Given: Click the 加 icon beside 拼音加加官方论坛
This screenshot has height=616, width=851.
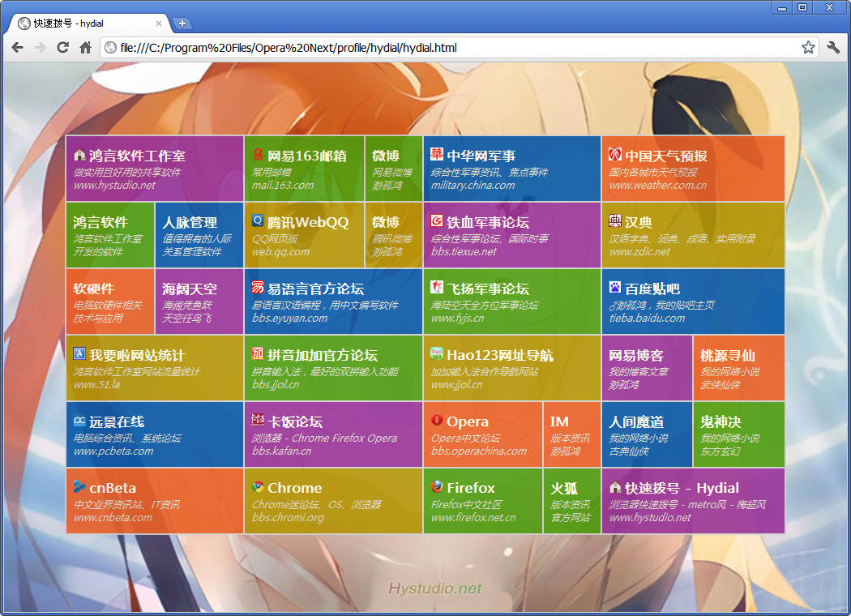Looking at the screenshot, I should click(258, 353).
